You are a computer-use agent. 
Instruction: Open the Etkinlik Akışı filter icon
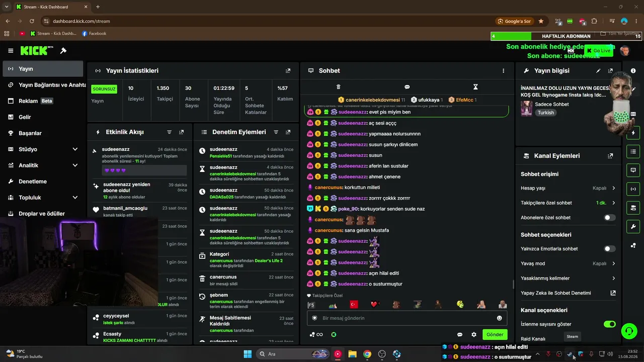coord(169,132)
